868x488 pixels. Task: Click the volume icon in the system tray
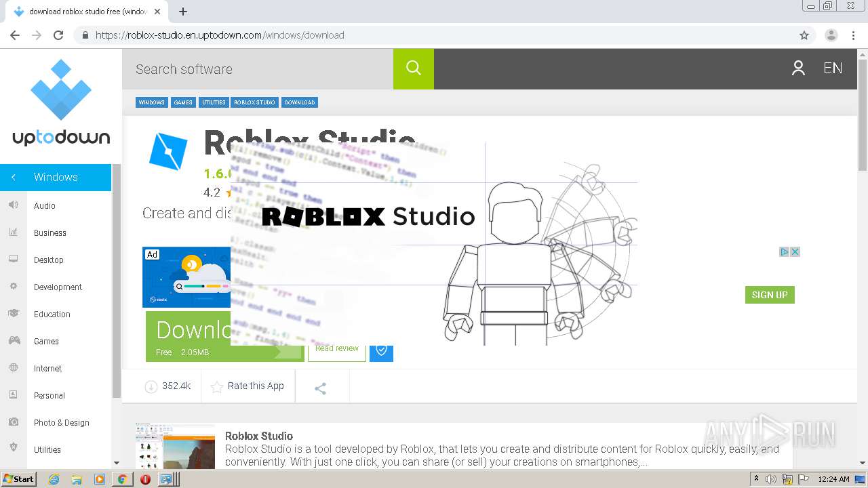click(771, 479)
